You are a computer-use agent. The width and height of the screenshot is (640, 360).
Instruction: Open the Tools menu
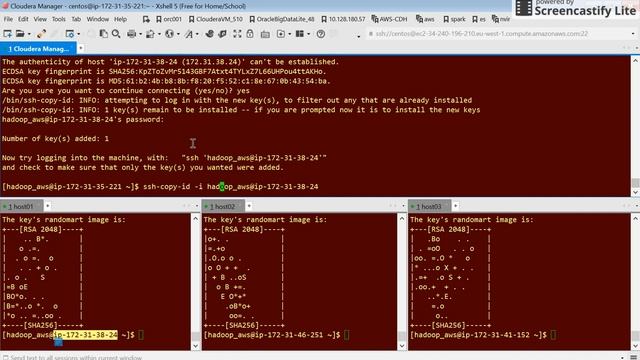pyautogui.click(x=58, y=19)
